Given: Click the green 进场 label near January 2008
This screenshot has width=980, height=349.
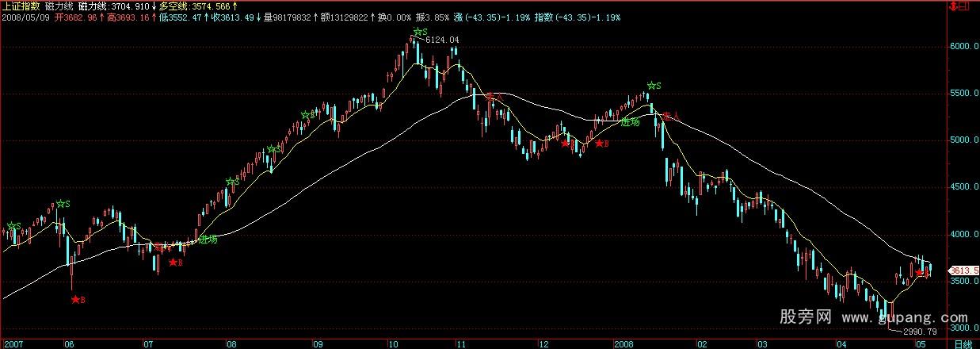Looking at the screenshot, I should [630, 122].
